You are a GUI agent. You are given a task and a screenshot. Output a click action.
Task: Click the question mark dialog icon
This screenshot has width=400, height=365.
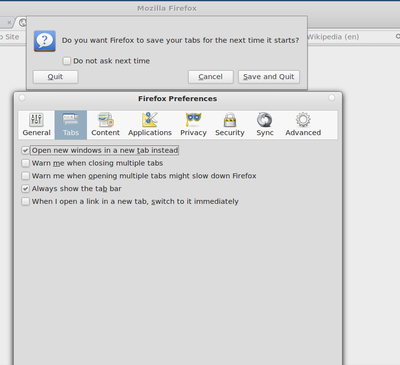click(44, 41)
